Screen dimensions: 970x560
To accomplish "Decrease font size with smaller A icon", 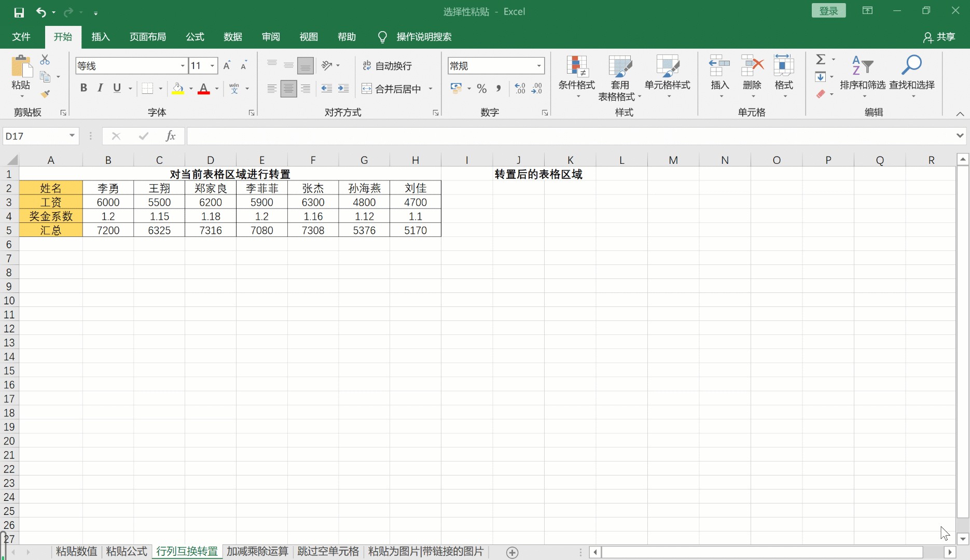I will coord(243,65).
